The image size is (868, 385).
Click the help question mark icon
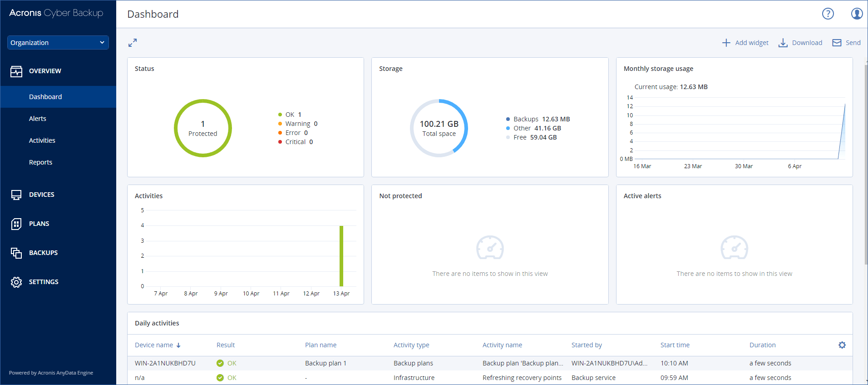point(828,14)
